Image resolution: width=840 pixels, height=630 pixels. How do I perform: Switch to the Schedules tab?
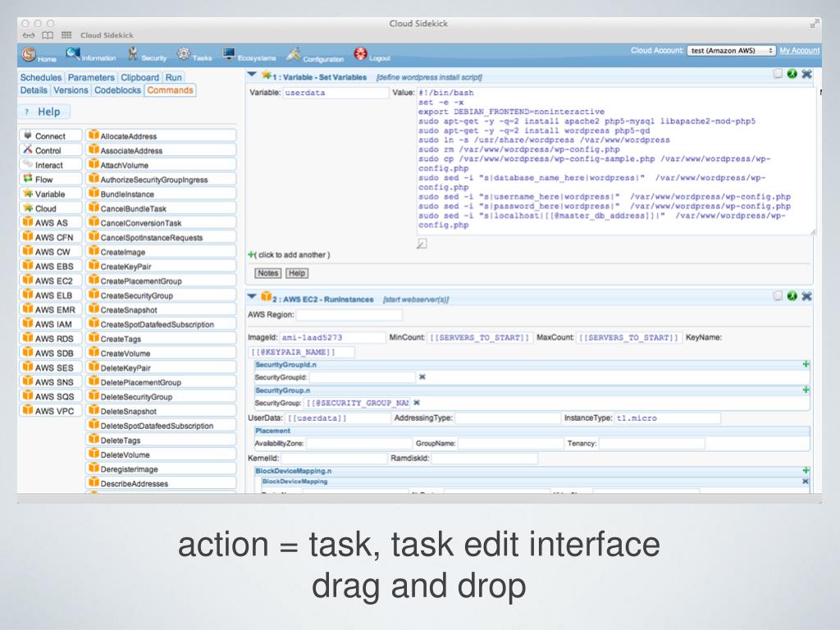tap(41, 77)
